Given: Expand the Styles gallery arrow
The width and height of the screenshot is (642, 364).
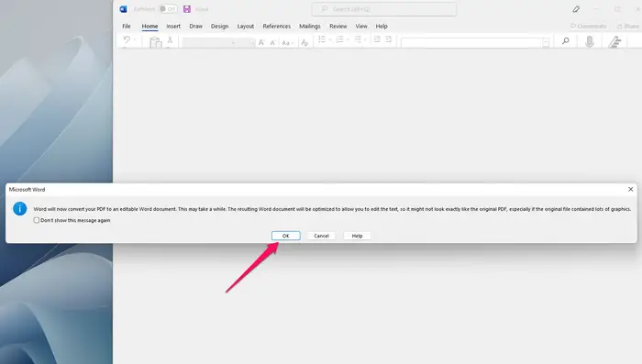Looking at the screenshot, I should pos(546,42).
